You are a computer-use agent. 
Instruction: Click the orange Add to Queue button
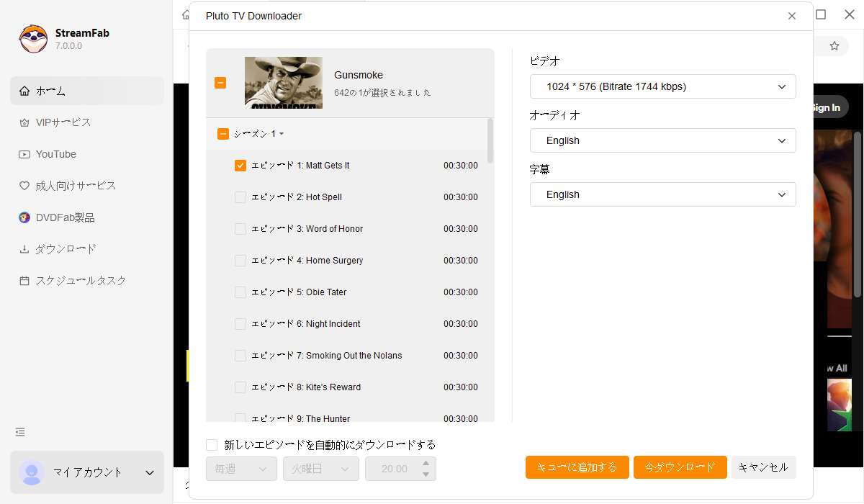[x=577, y=467]
